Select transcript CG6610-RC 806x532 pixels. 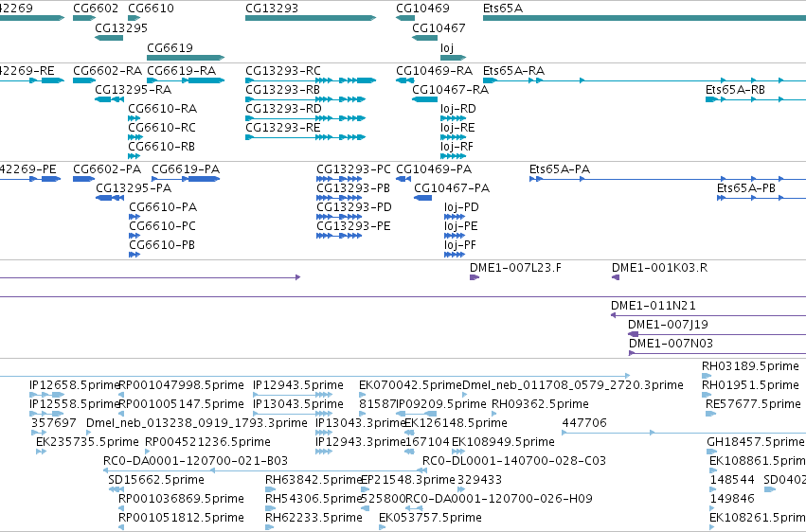135,137
